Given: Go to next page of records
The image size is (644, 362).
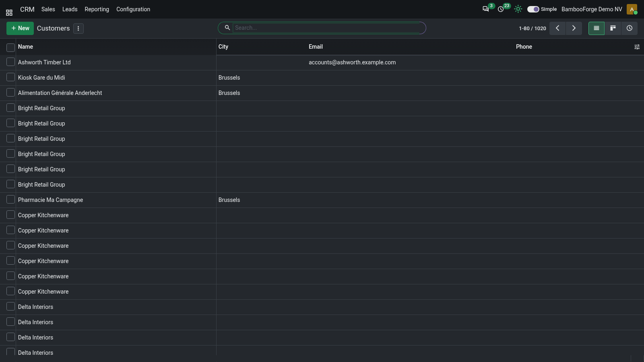Looking at the screenshot, I should 574,28.
